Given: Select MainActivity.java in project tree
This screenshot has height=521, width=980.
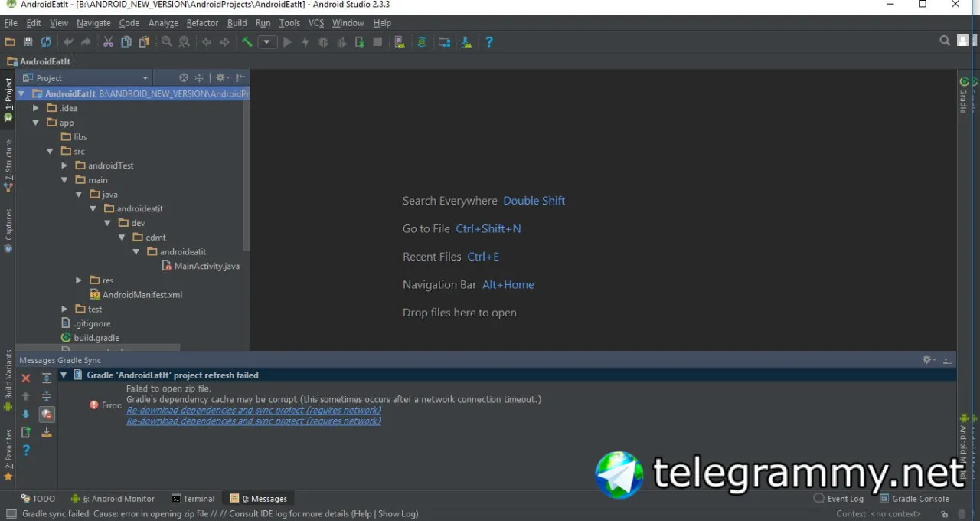Looking at the screenshot, I should point(201,266).
